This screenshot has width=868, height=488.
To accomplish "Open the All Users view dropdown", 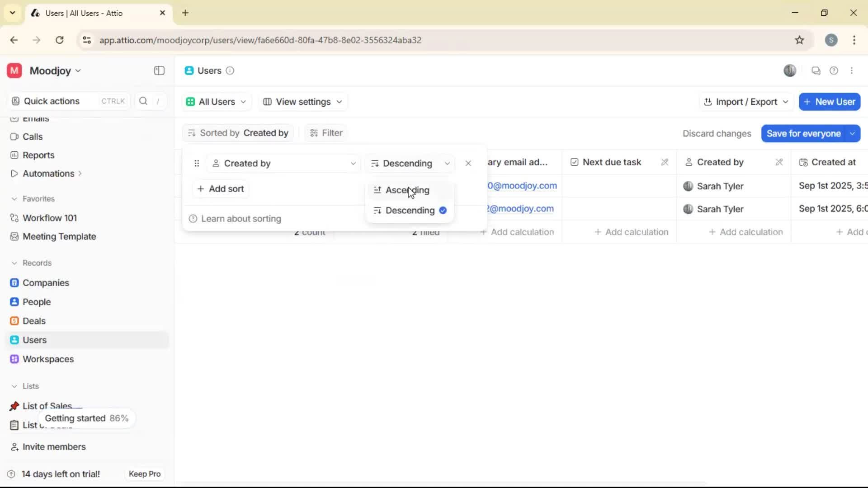I will pos(216,102).
